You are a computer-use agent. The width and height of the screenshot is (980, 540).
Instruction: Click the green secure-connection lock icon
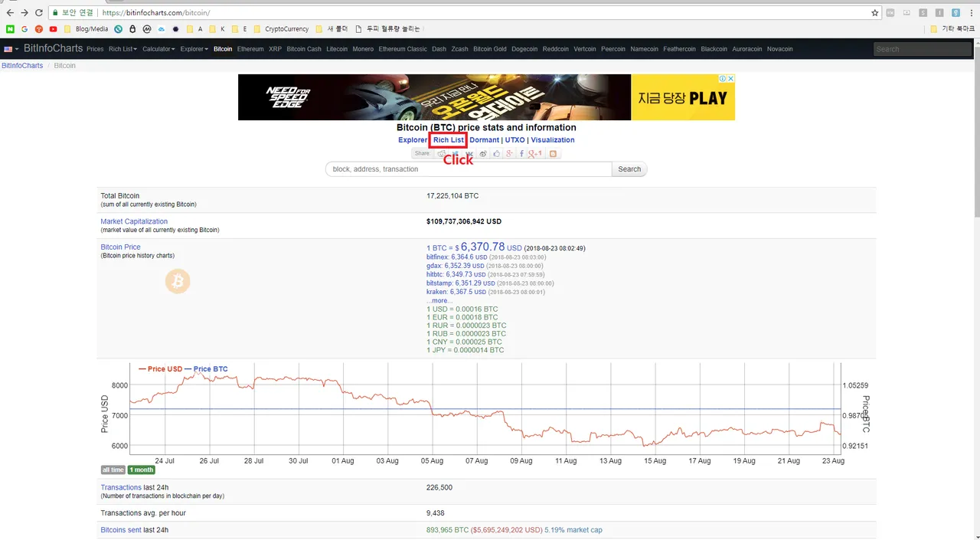coord(55,13)
